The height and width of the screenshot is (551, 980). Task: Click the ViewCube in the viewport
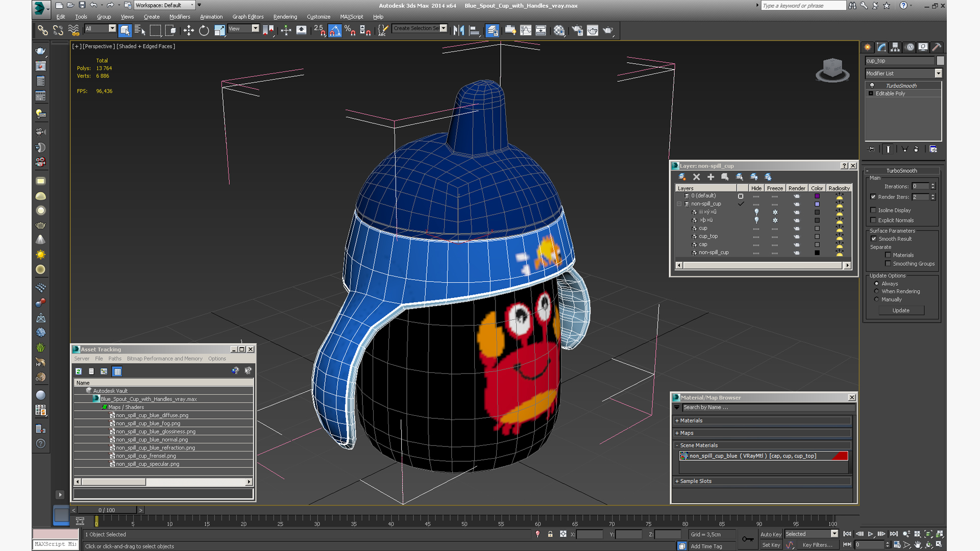(832, 70)
